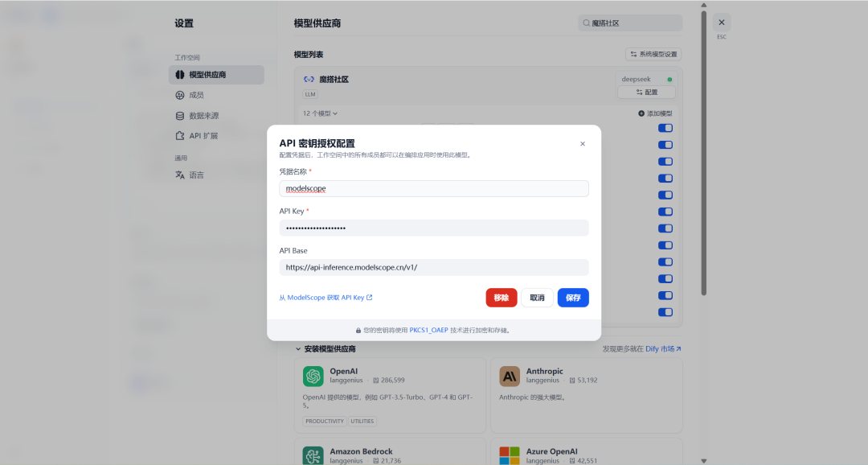Image resolution: width=868 pixels, height=465 pixels.
Task: Toggle the first model switch
Action: click(x=665, y=128)
